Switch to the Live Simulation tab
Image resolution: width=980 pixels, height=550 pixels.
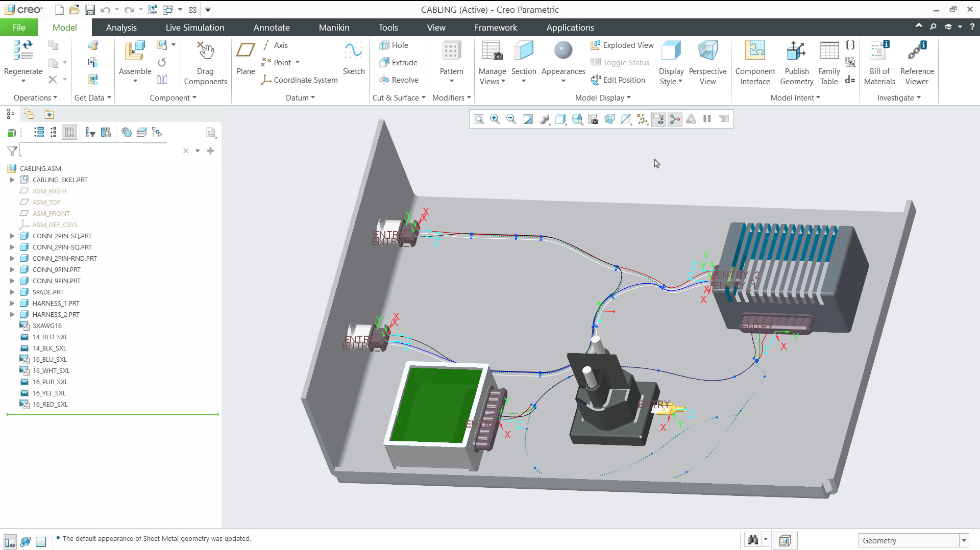point(195,28)
